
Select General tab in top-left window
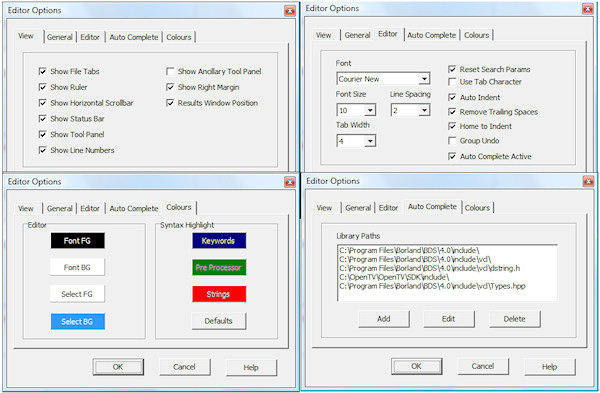click(60, 37)
